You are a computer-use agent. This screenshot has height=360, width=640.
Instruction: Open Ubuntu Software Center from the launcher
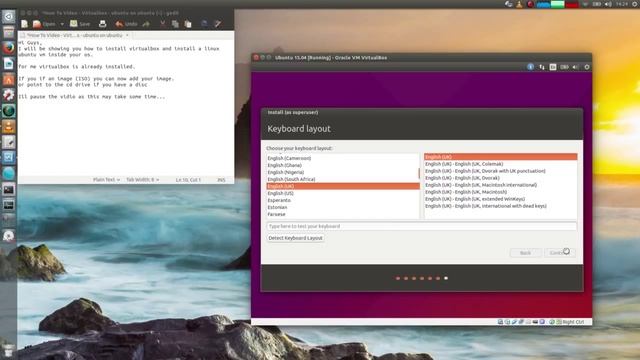tap(9, 80)
